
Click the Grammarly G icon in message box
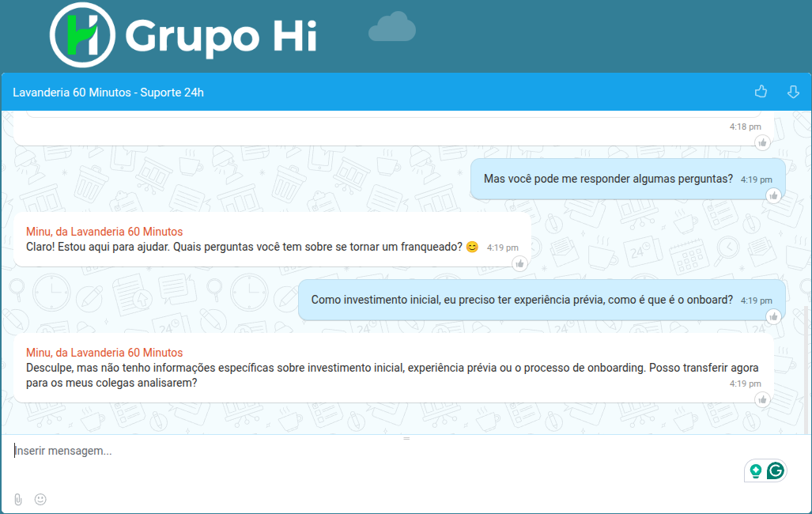coord(775,471)
